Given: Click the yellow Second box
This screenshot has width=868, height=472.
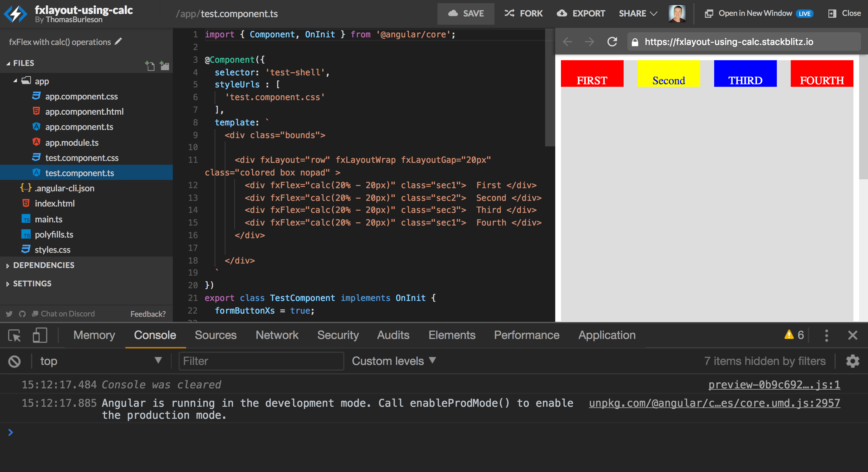Looking at the screenshot, I should coord(669,73).
